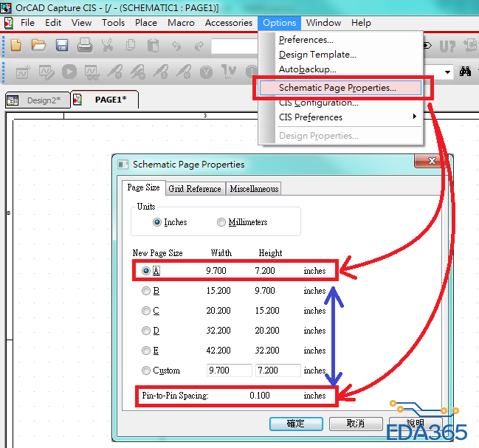Select the PAGE1* document tab

pos(105,100)
